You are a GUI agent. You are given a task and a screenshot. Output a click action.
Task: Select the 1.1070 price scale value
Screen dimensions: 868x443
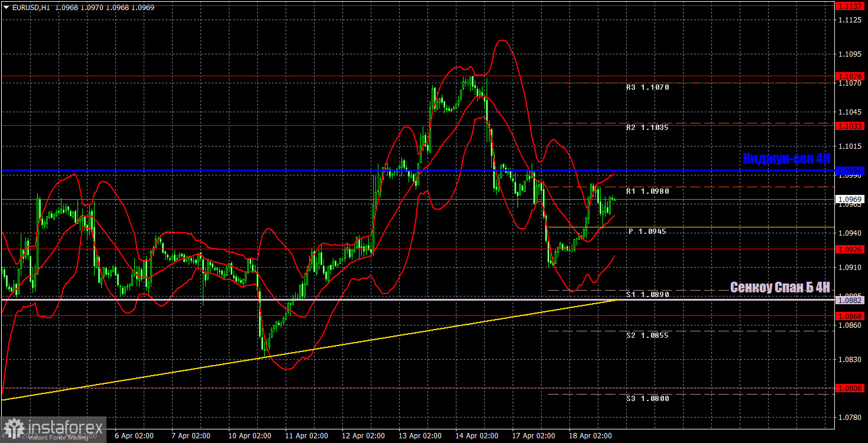click(x=850, y=84)
